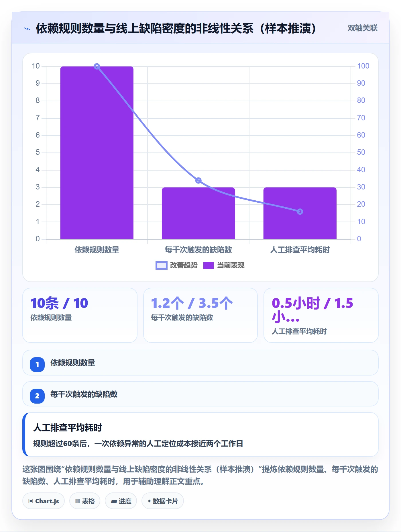Click the 人工排查平均耗时 callout heading
This screenshot has height=532, width=401.
point(68,428)
